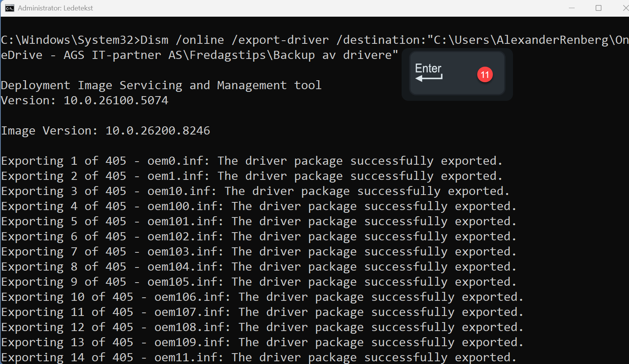Click the 'Exporting 12 of 405 - oem108.inf' line

point(262,327)
